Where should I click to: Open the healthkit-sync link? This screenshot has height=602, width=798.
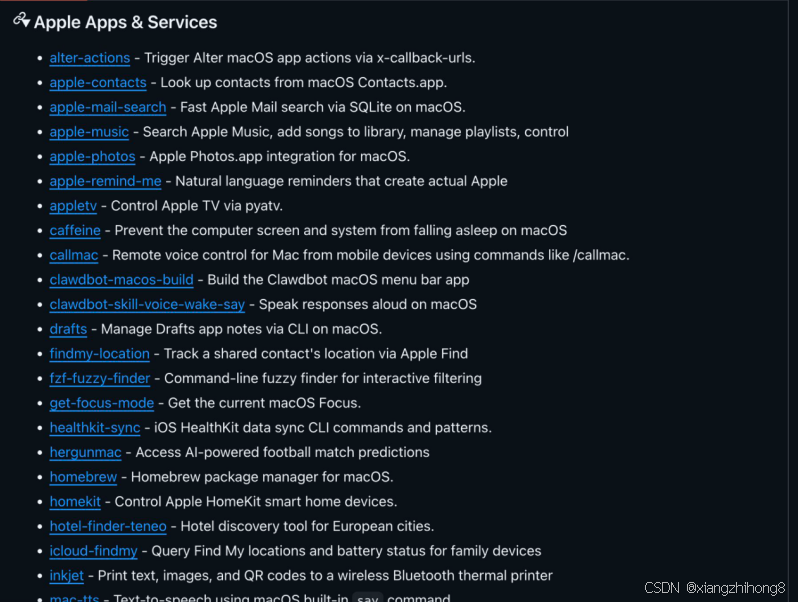click(95, 427)
